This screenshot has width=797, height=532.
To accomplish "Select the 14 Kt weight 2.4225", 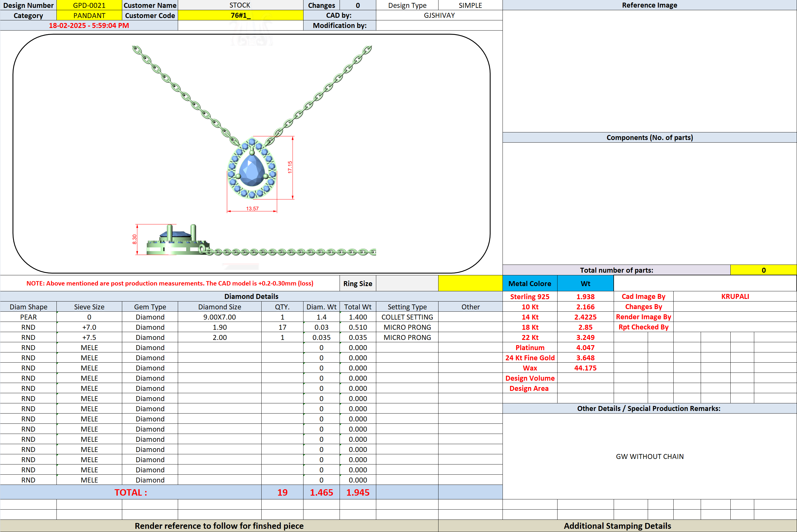I will (585, 317).
